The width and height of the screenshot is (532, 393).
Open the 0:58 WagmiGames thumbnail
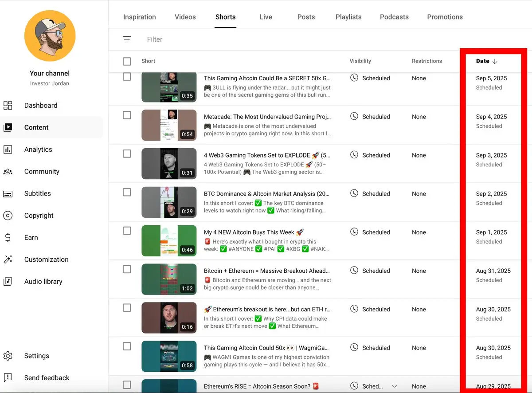pyautogui.click(x=169, y=356)
